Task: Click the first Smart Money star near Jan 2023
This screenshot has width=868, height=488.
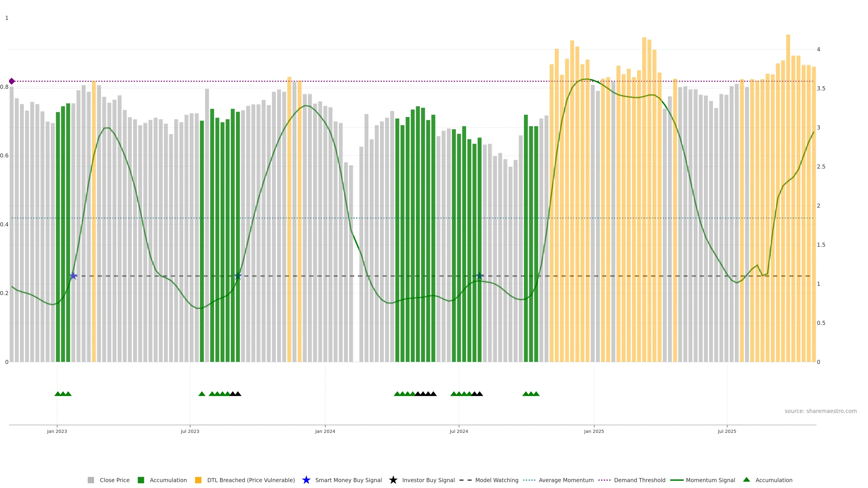Action: 73,276
